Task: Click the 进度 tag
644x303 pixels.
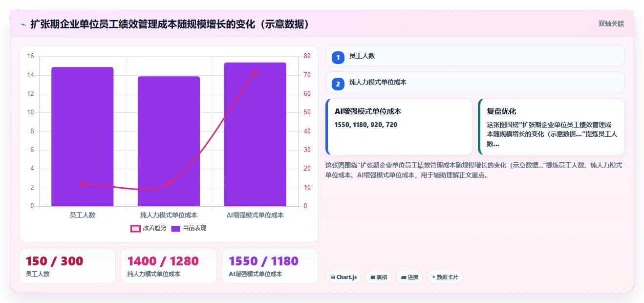Action: [x=409, y=277]
